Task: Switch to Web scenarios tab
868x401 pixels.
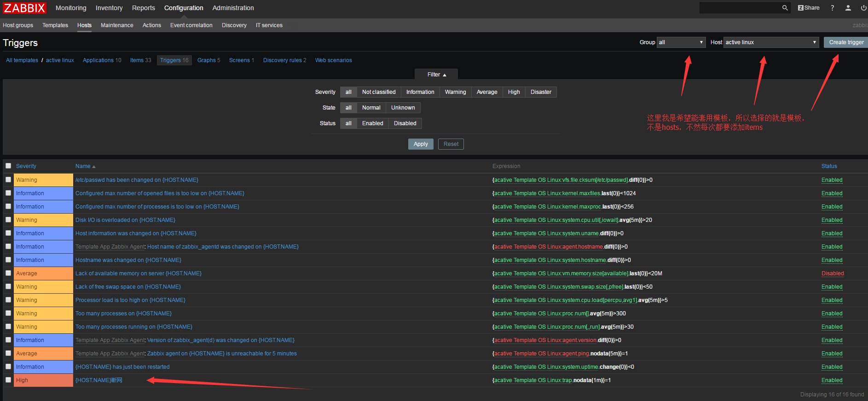Action: pyautogui.click(x=334, y=60)
